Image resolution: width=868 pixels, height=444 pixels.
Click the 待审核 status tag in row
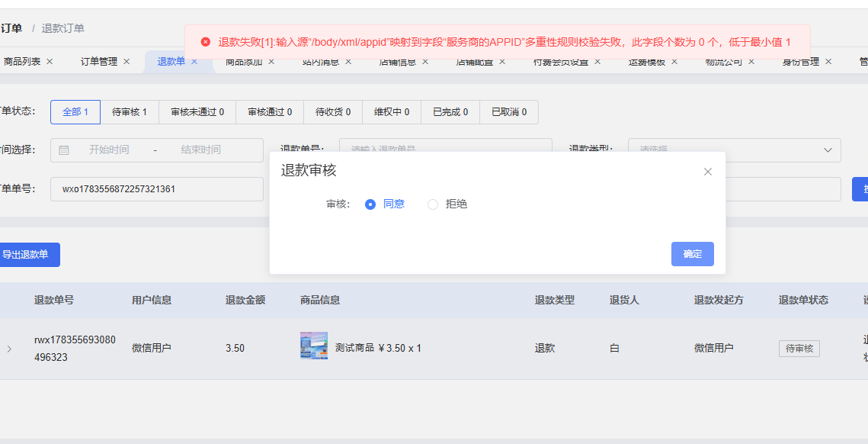(x=799, y=349)
